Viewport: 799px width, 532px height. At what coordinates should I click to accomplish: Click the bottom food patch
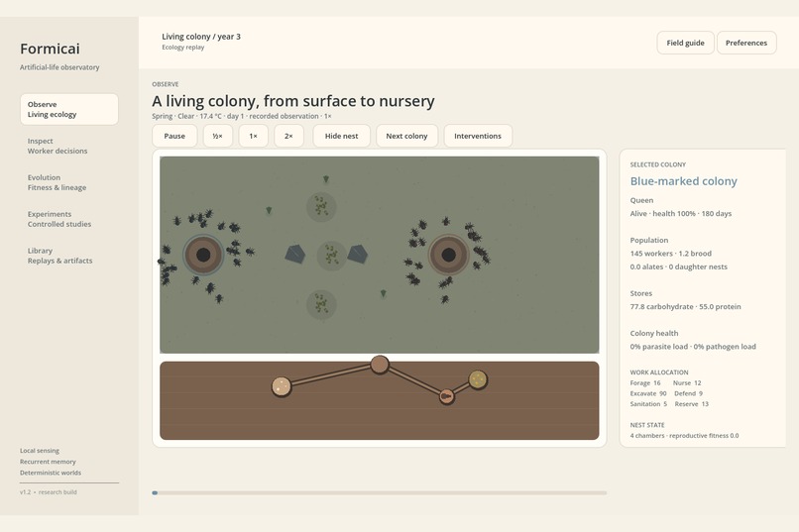click(321, 304)
